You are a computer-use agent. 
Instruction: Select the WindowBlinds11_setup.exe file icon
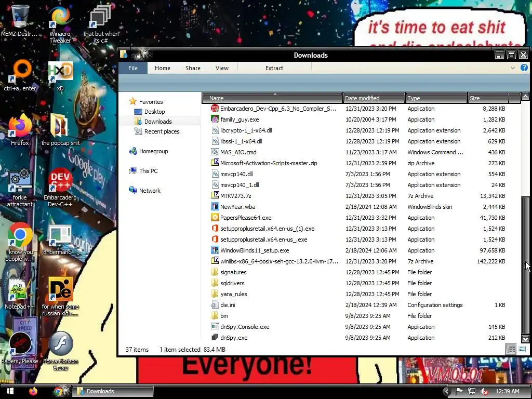215,250
